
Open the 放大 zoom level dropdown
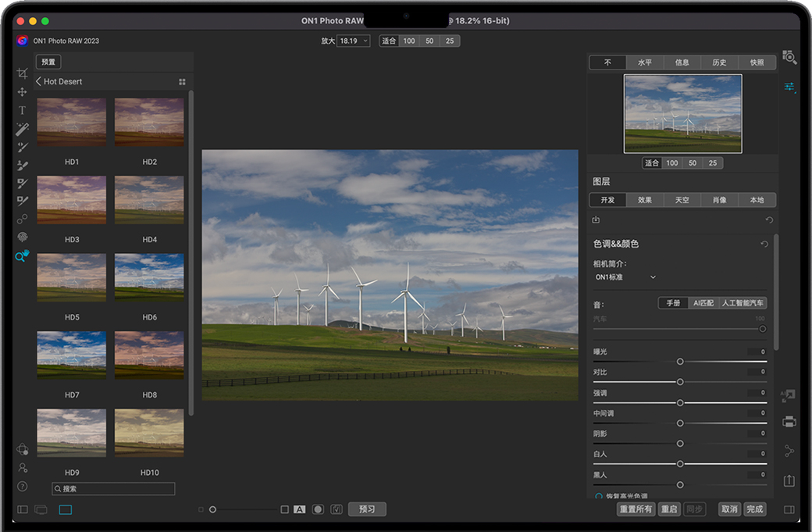pos(353,41)
